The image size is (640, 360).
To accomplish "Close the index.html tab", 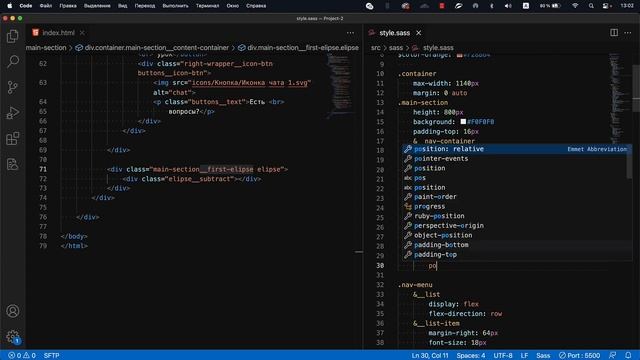I will 82,33.
